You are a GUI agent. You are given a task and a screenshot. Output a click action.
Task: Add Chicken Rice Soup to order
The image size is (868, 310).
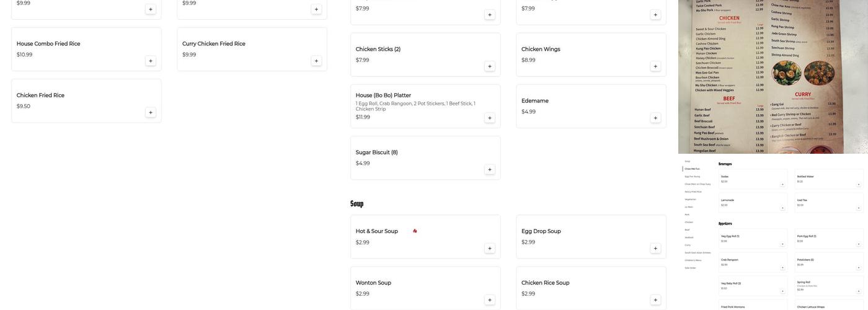click(x=655, y=300)
